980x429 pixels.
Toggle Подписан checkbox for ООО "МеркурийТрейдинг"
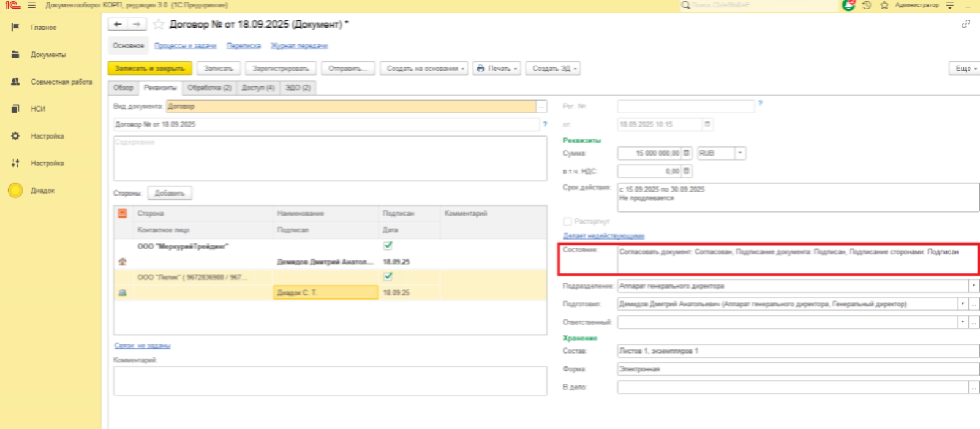click(x=388, y=246)
